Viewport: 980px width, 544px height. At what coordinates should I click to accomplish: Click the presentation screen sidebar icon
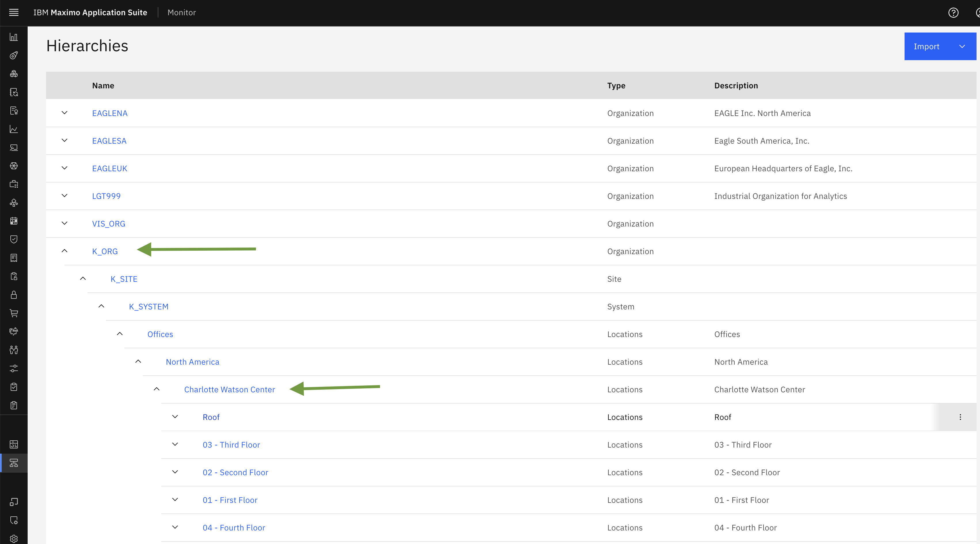click(x=14, y=148)
